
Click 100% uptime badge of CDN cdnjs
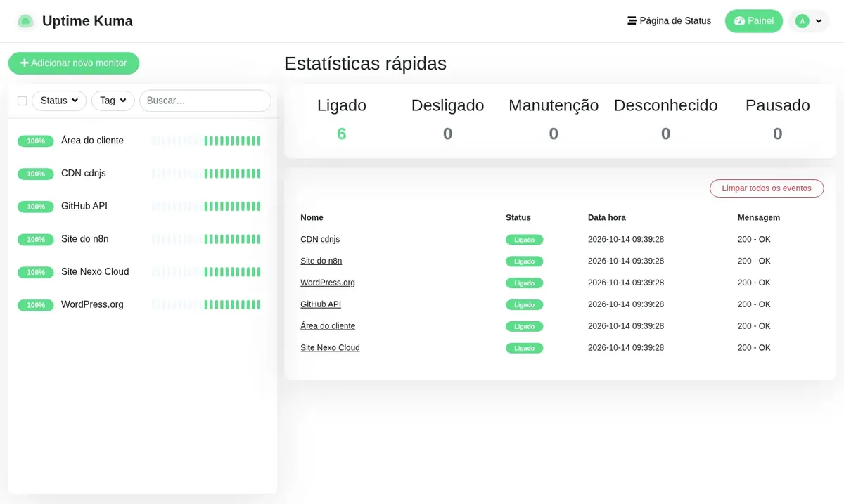click(36, 174)
